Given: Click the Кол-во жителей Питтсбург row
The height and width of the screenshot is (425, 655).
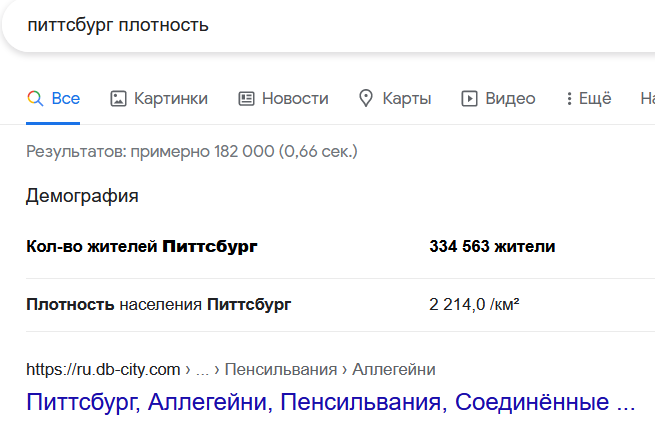Looking at the screenshot, I should (x=340, y=247).
